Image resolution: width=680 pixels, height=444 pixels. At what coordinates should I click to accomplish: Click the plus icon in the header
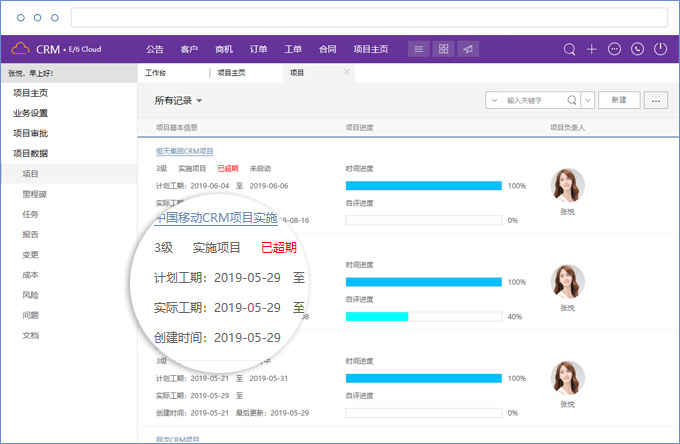(x=592, y=49)
